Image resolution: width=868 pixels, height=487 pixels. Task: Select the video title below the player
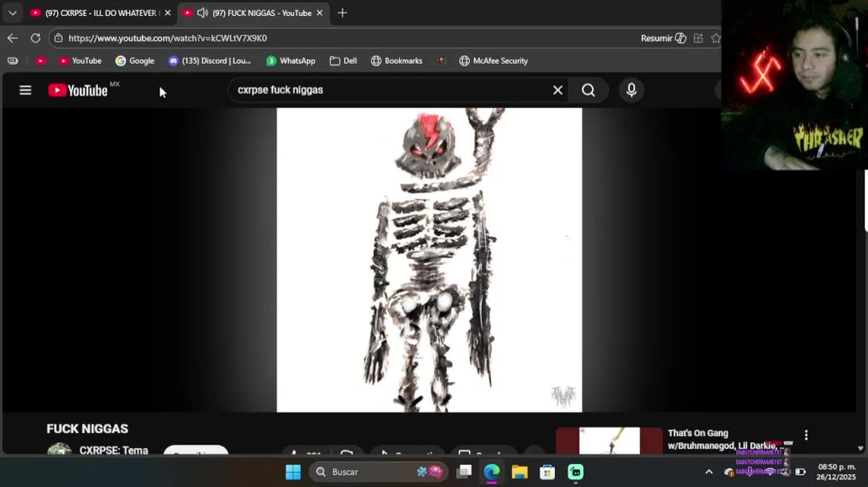tap(87, 429)
